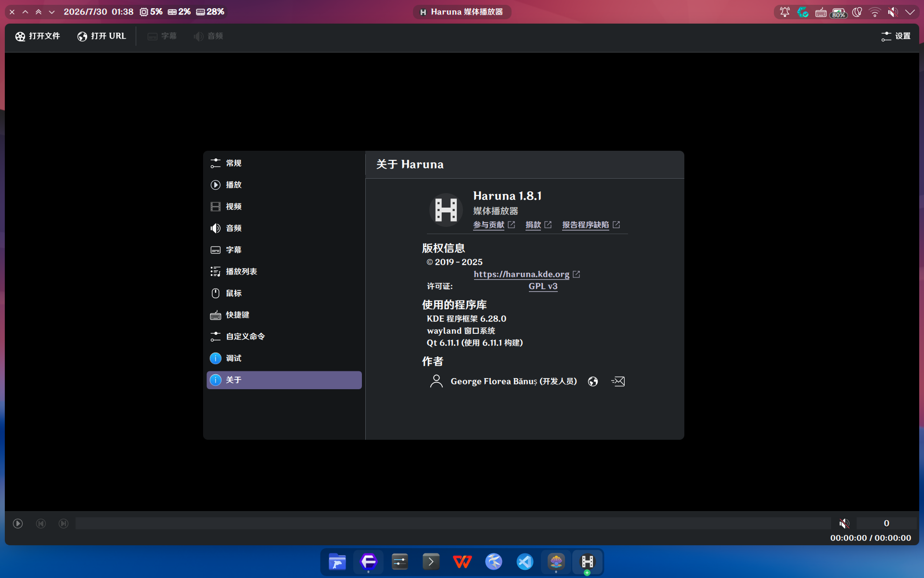Open the 自定义命令 custom commands page

284,337
